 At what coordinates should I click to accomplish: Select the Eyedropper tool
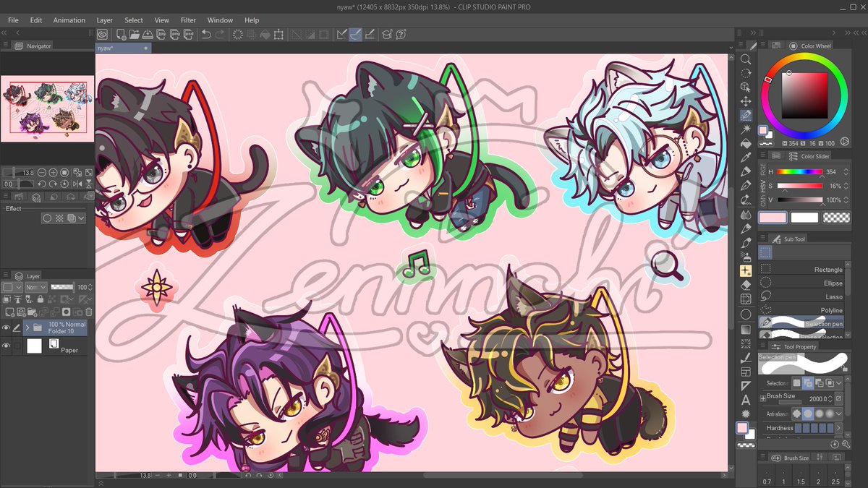(746, 158)
